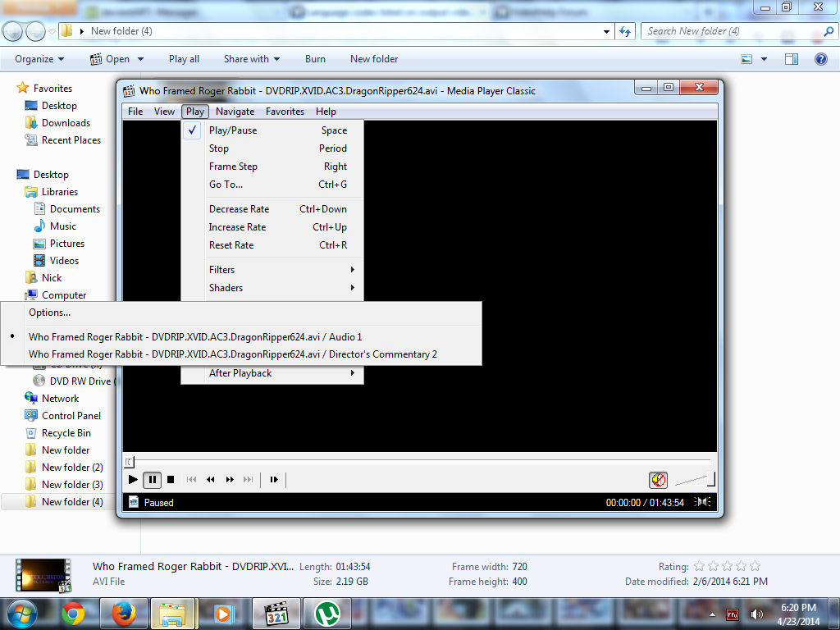Image resolution: width=840 pixels, height=630 pixels.
Task: Open the Navigate menu
Action: point(235,112)
